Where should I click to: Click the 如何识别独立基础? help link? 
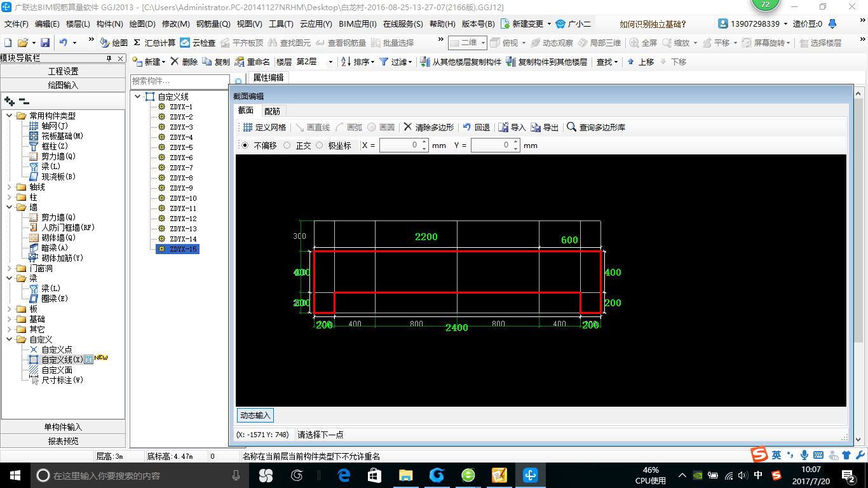[653, 24]
